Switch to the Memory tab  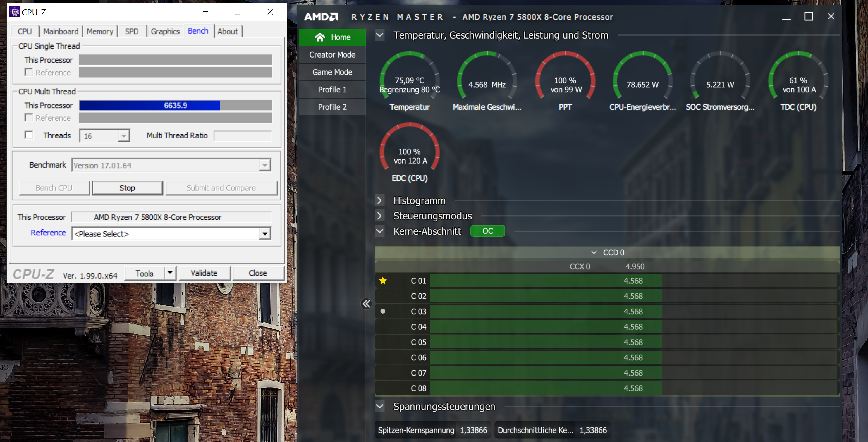click(100, 31)
